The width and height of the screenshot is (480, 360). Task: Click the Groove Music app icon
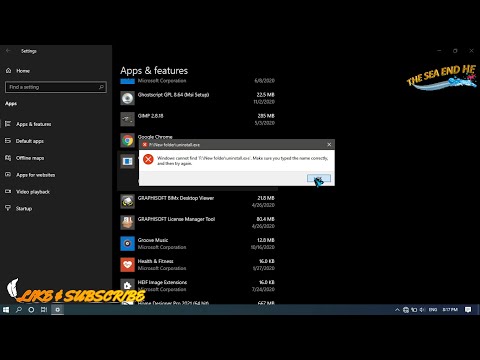tap(127, 244)
